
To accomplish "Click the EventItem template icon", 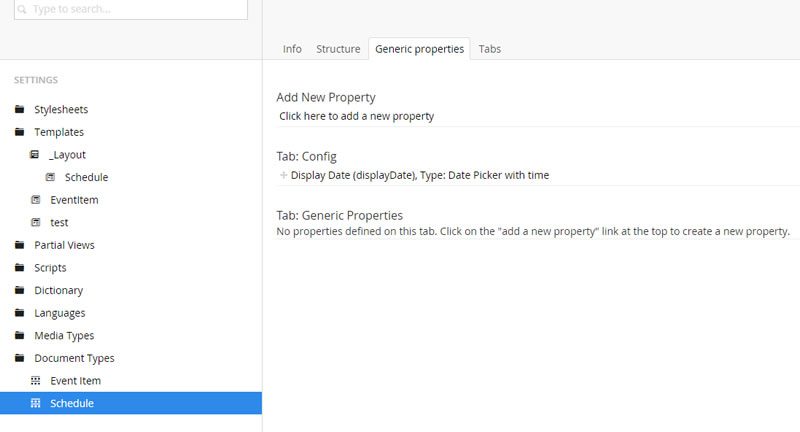I will 36,199.
